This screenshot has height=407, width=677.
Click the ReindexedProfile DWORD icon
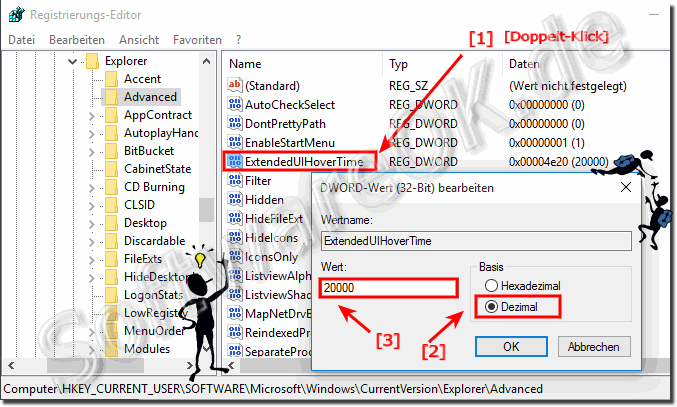click(x=234, y=332)
